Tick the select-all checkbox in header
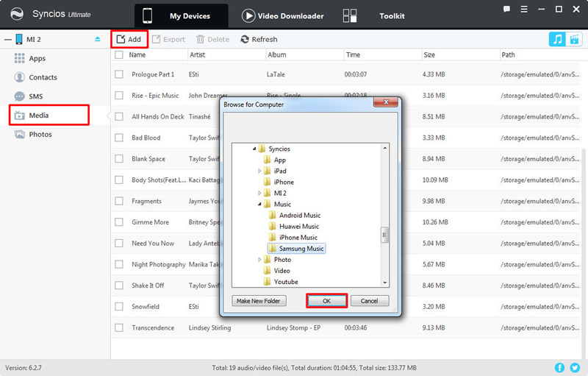The height and width of the screenshot is (376, 588). click(x=119, y=54)
